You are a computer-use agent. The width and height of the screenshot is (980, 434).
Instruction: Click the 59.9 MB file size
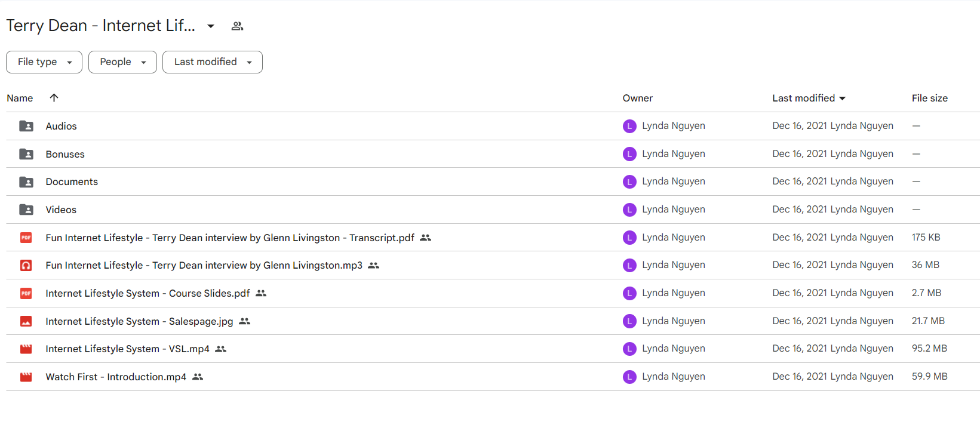pyautogui.click(x=929, y=376)
